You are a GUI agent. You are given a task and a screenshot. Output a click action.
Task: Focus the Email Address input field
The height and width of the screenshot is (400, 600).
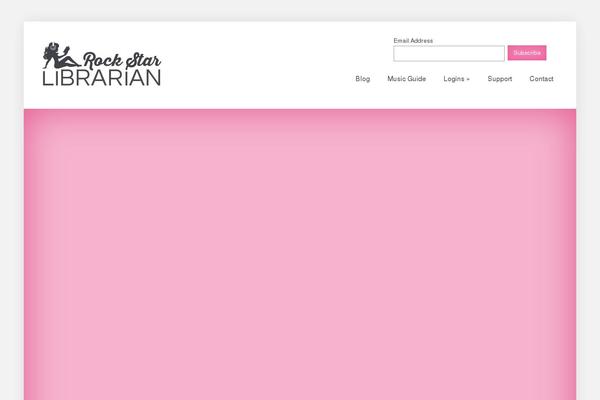(449, 53)
